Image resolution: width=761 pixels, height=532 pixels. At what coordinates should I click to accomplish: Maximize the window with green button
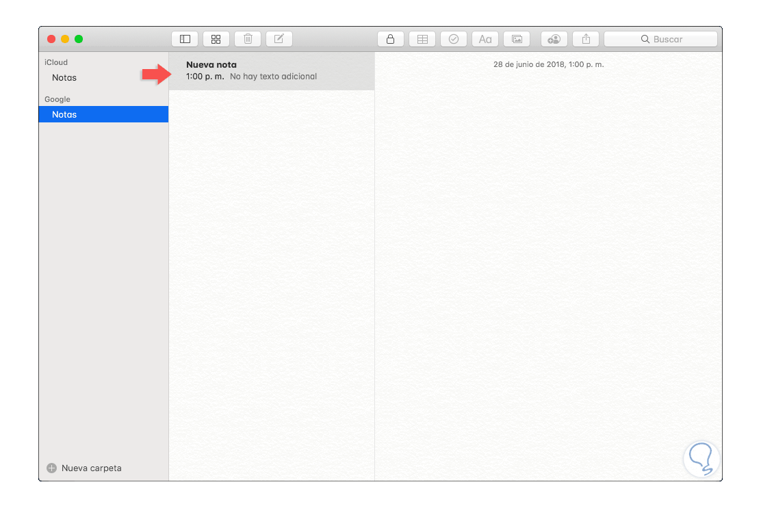pyautogui.click(x=79, y=39)
